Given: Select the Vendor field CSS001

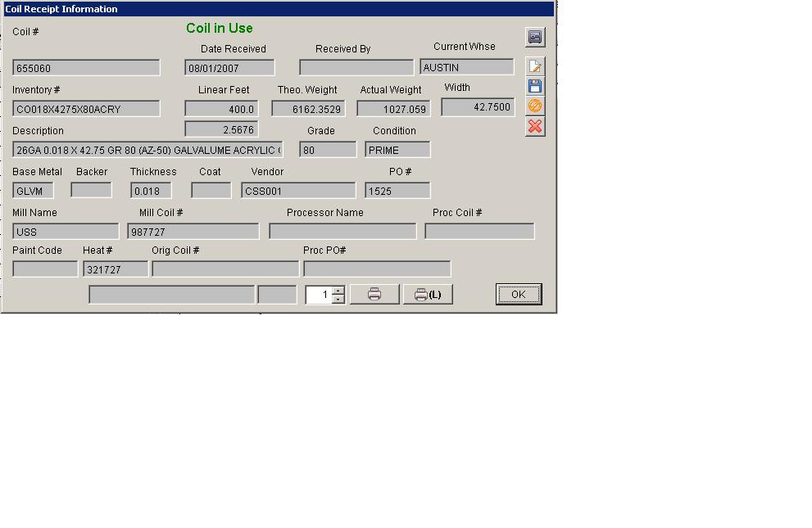Looking at the screenshot, I should pos(299,191).
